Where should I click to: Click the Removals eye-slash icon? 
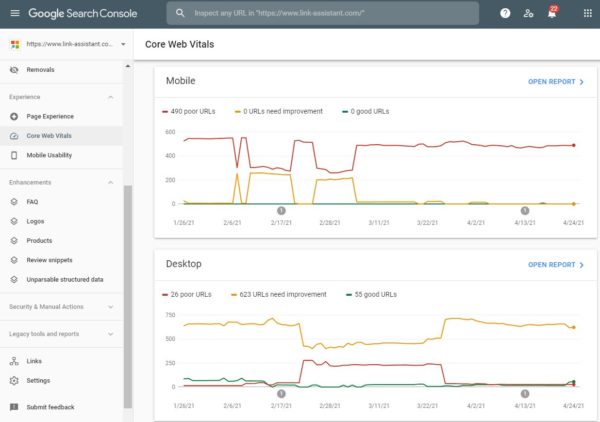point(14,70)
